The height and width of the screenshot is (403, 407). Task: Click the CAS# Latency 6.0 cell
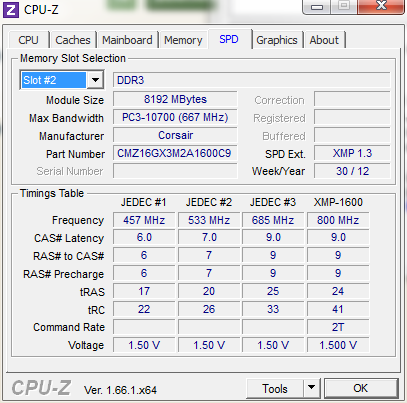tap(144, 238)
